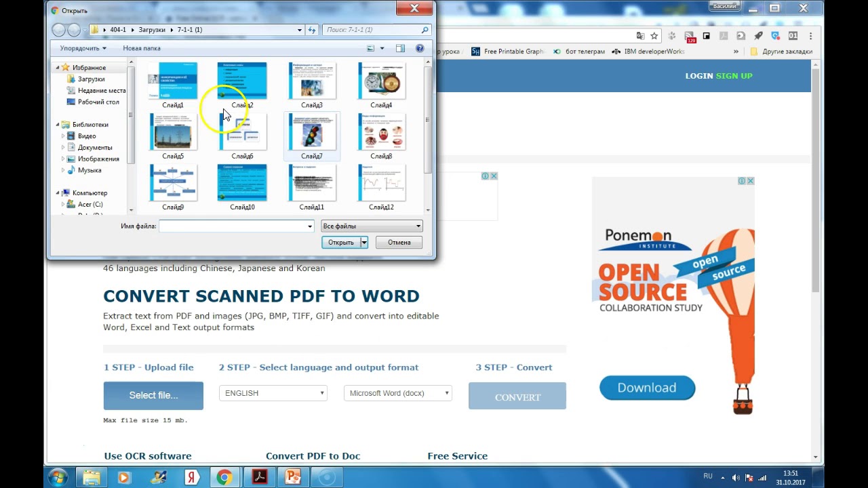Image resolution: width=868 pixels, height=488 pixels.
Task: Click Download in the Ponemon ad
Action: click(647, 388)
